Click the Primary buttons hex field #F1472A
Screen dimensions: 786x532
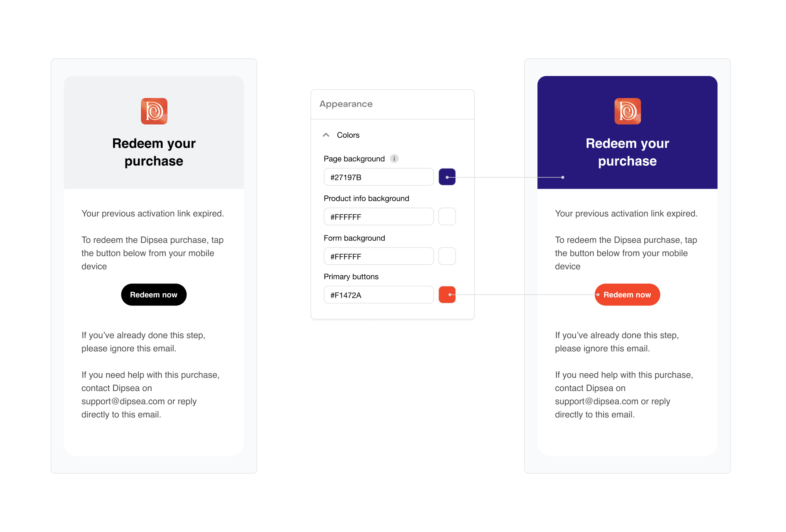click(x=378, y=295)
